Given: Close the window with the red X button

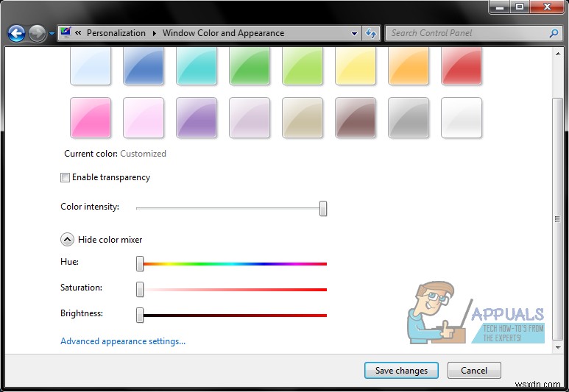Looking at the screenshot, I should (x=547, y=7).
